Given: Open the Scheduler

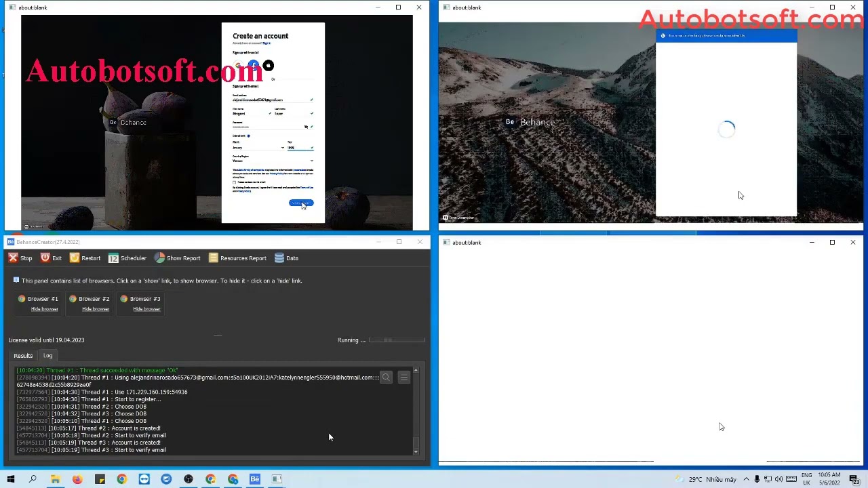Looking at the screenshot, I should click(x=127, y=258).
